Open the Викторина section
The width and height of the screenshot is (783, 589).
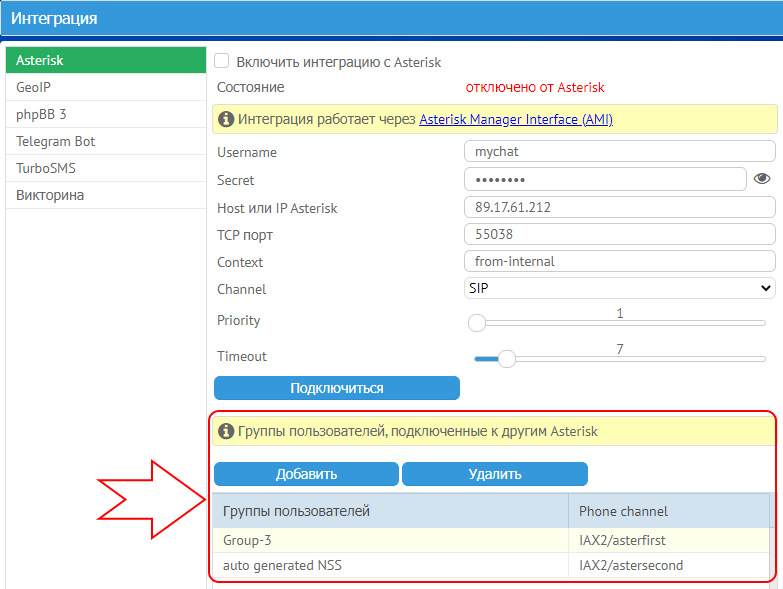[103, 196]
